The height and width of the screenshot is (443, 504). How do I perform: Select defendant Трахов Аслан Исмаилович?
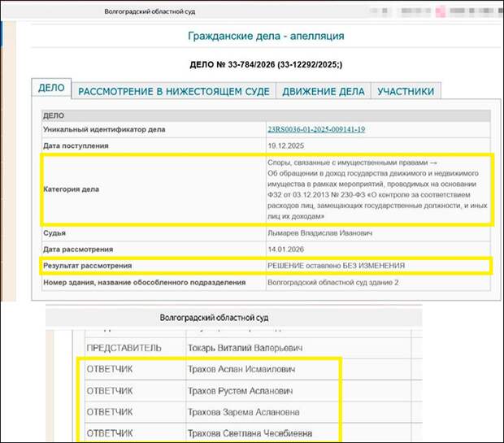(241, 369)
